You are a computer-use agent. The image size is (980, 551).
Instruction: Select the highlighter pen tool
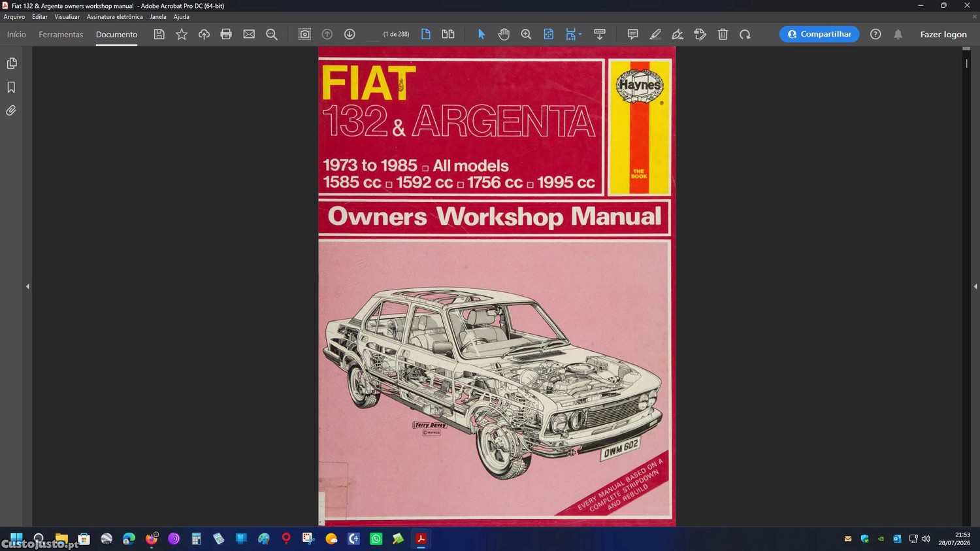[655, 34]
